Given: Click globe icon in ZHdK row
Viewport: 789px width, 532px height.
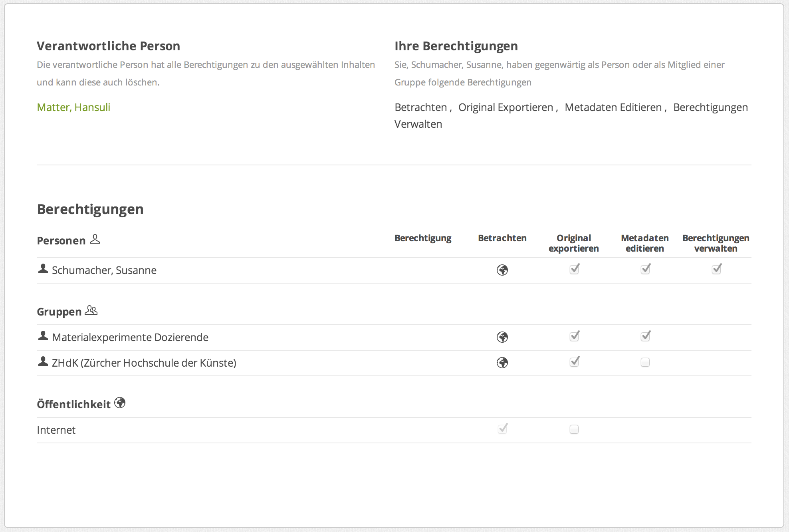Looking at the screenshot, I should click(x=502, y=363).
